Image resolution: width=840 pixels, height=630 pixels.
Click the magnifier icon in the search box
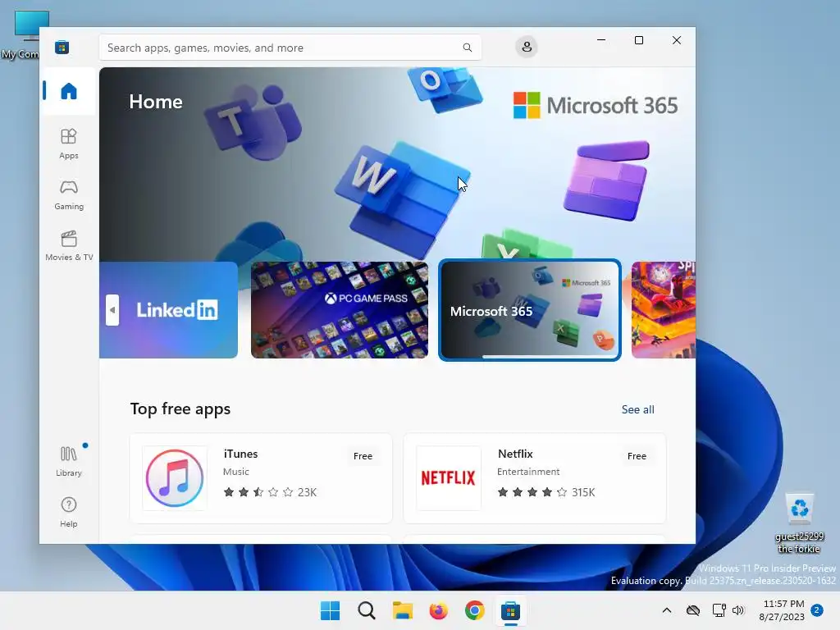(x=467, y=48)
